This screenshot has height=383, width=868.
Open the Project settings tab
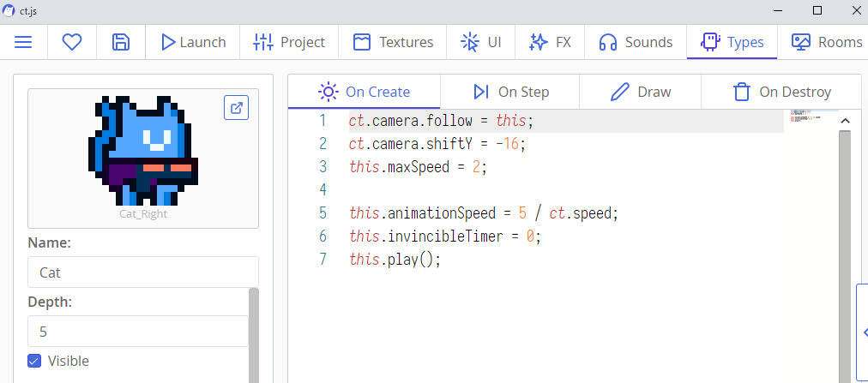289,42
